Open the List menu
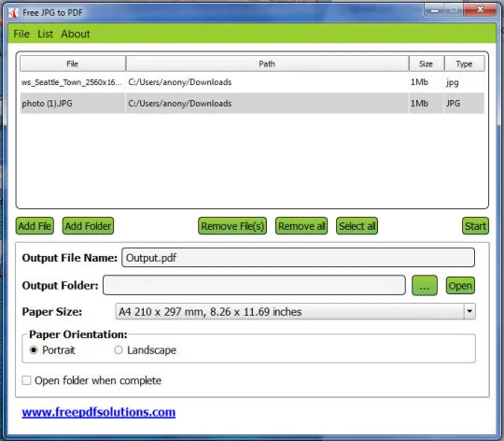504x441 pixels. [45, 34]
